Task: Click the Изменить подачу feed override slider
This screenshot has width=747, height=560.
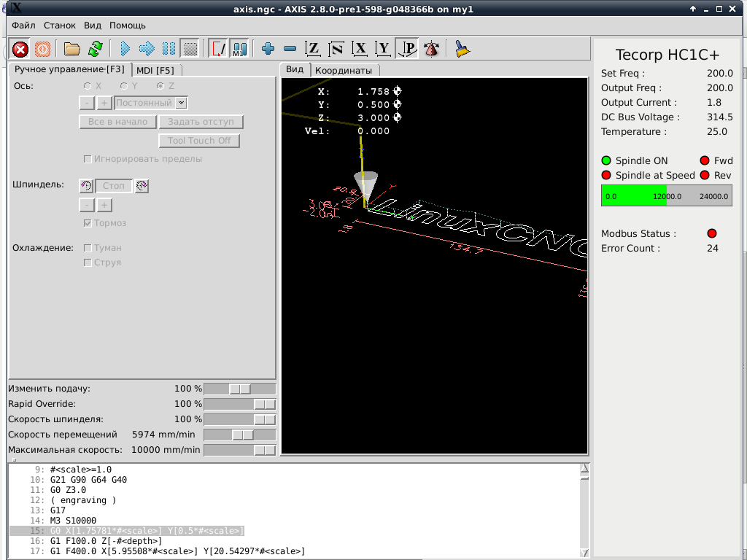Action: [239, 389]
